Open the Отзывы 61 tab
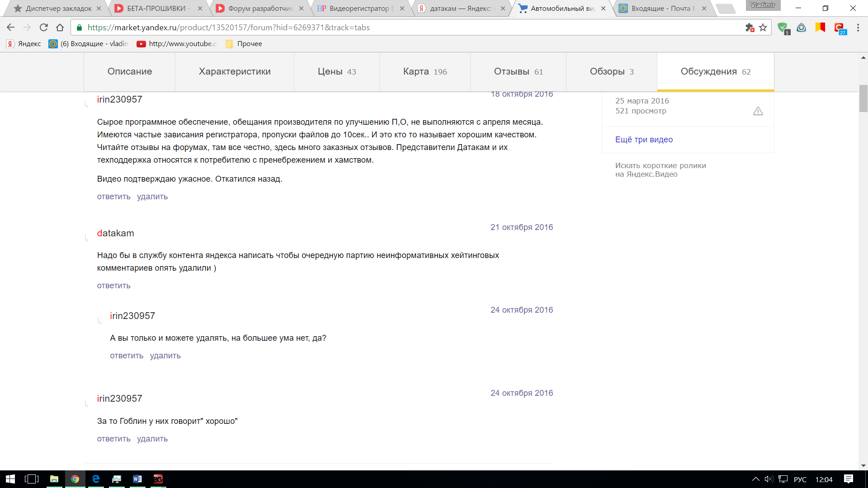The width and height of the screenshot is (868, 488). click(519, 71)
